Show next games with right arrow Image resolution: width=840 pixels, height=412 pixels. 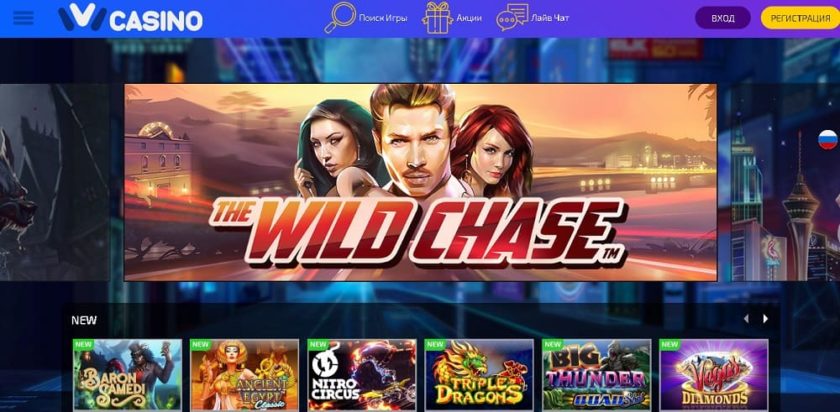tap(766, 319)
